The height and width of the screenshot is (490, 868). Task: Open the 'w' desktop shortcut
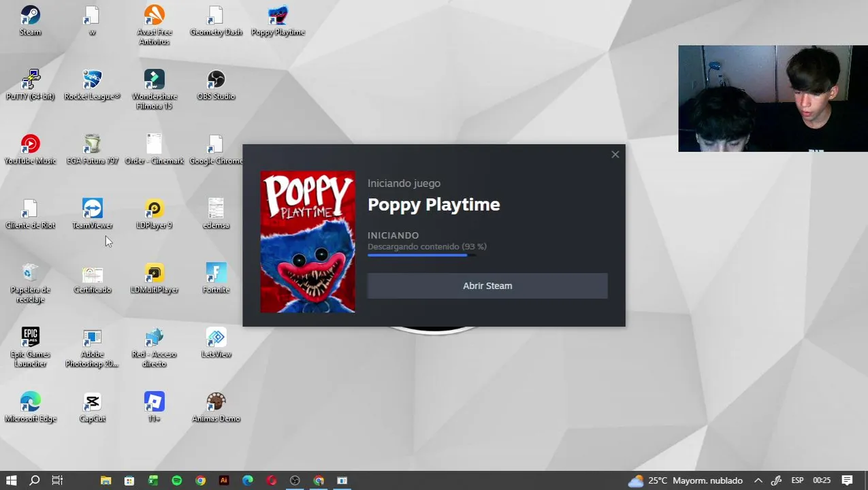92,20
